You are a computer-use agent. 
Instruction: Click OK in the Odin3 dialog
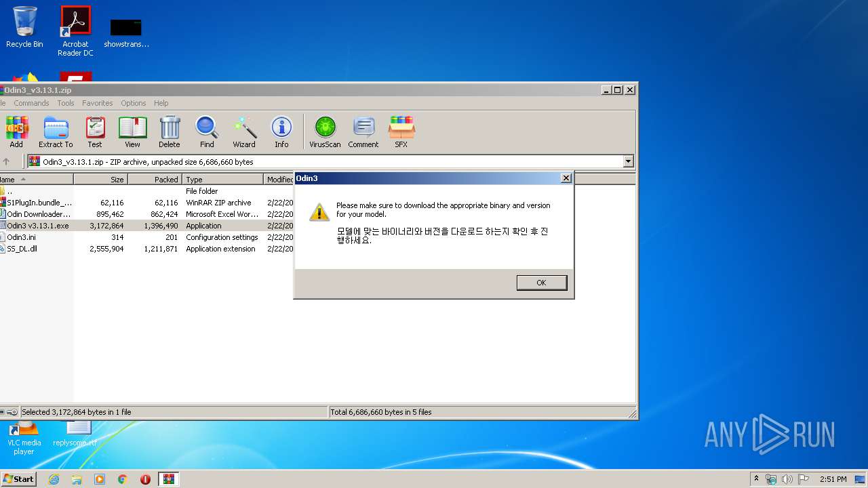tap(541, 283)
